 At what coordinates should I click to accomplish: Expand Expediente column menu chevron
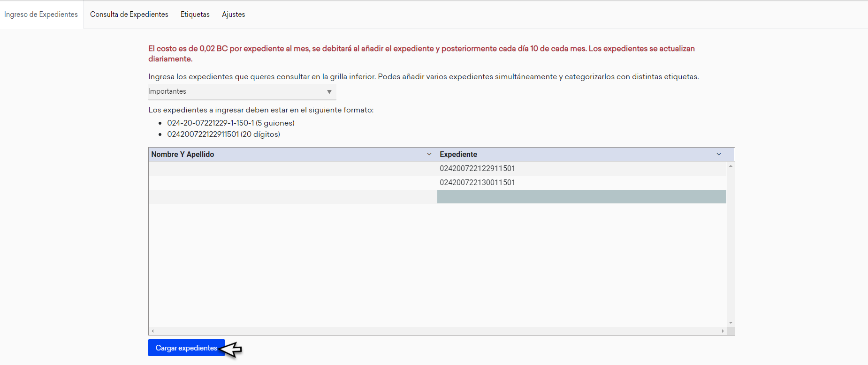point(719,154)
